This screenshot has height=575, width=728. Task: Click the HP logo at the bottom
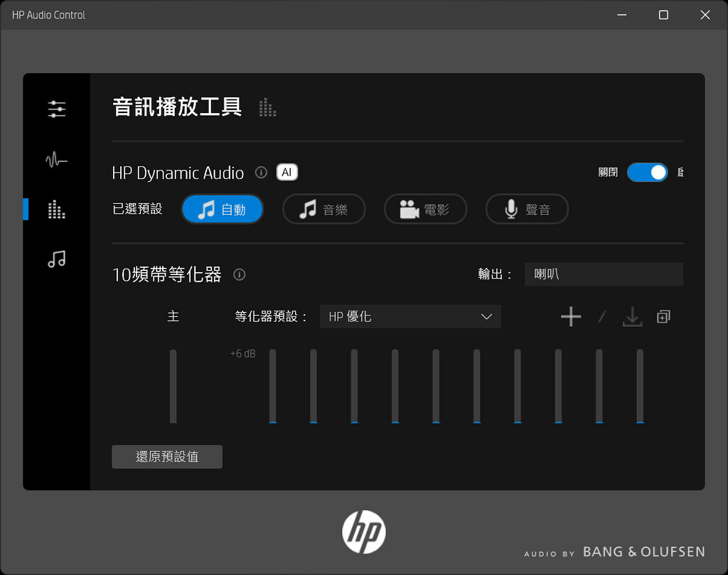(x=364, y=532)
